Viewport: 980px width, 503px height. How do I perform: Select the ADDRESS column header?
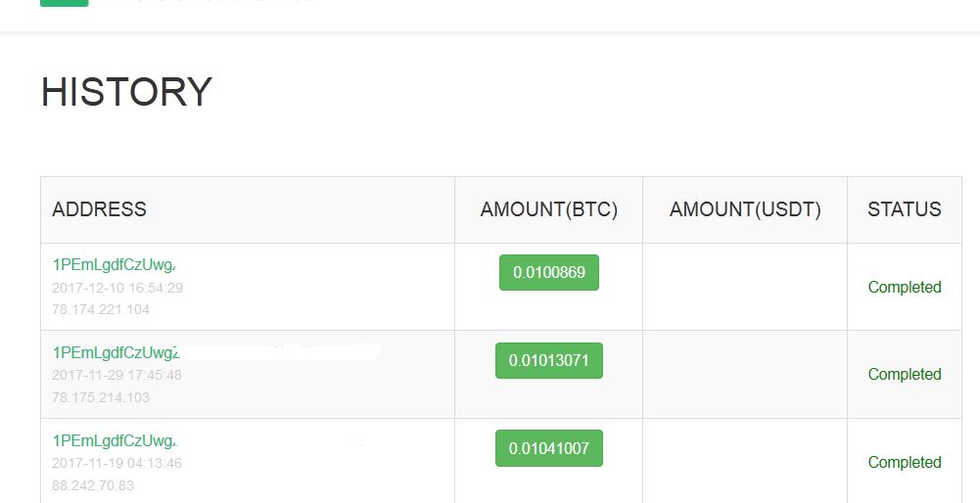coord(100,209)
